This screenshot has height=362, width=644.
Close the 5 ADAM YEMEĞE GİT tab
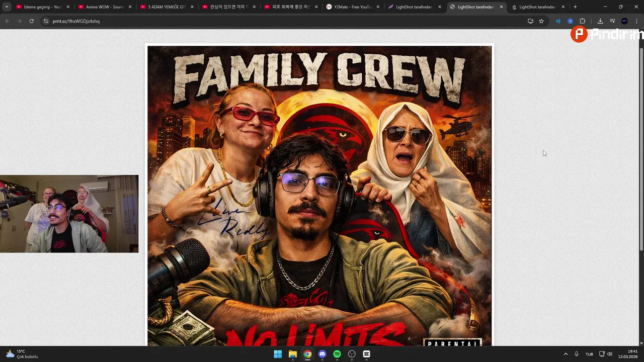(x=192, y=7)
